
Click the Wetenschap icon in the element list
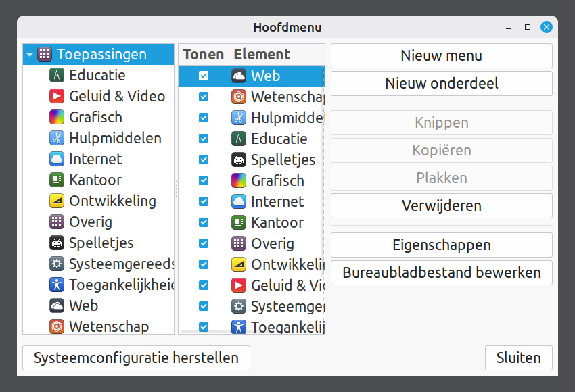238,97
